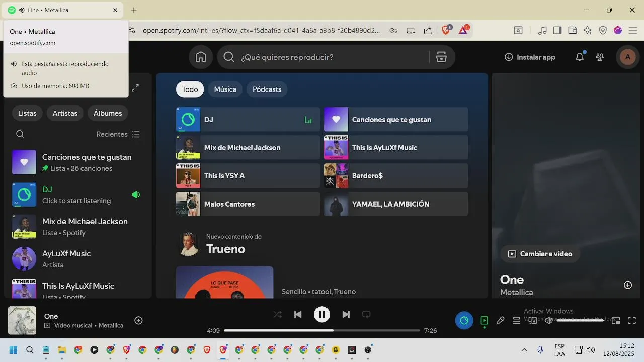Add One to liked songs in right panel

click(628, 285)
